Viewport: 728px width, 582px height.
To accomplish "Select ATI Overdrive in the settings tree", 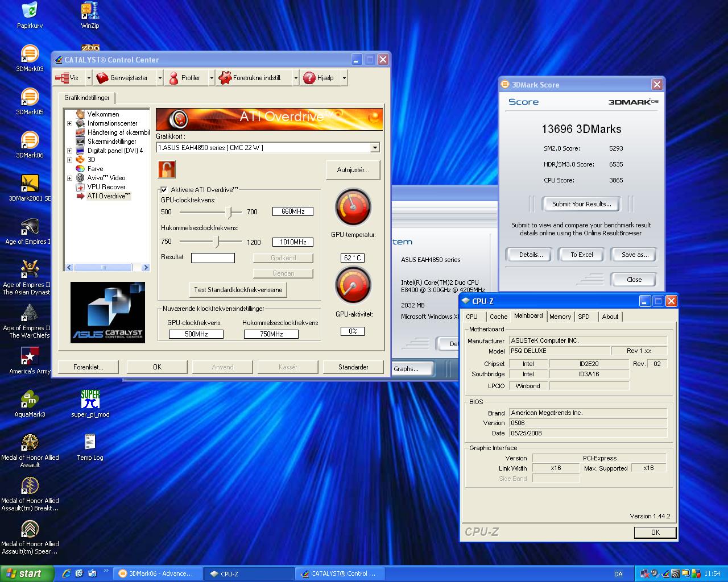I will pos(109,196).
